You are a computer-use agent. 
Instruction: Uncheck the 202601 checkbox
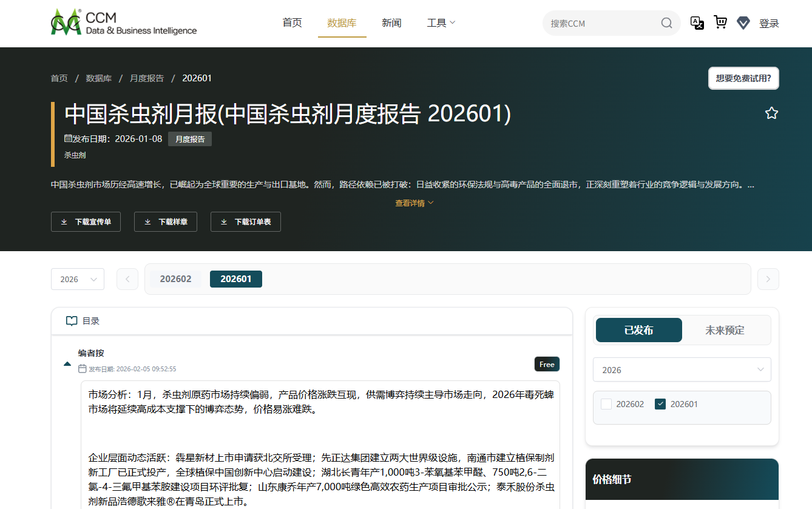pos(660,404)
